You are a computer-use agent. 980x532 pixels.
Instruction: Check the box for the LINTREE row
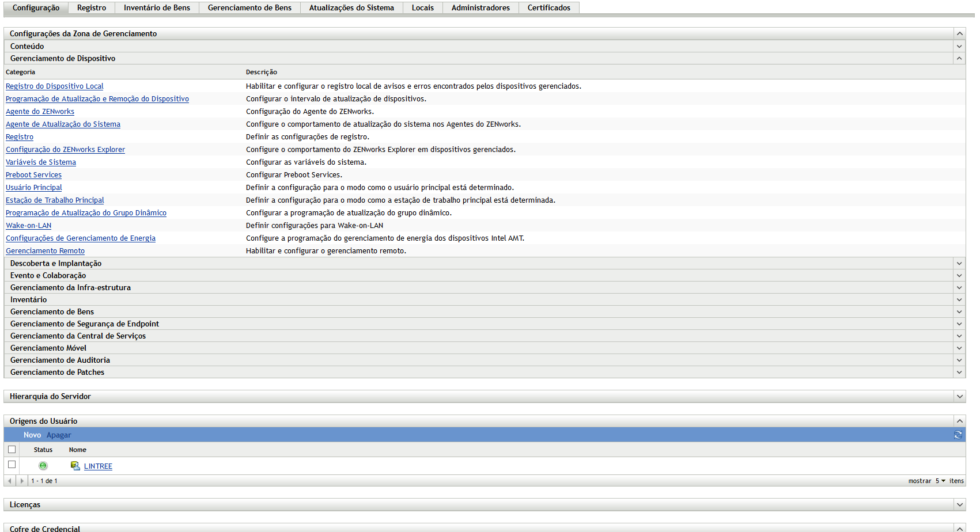point(12,465)
